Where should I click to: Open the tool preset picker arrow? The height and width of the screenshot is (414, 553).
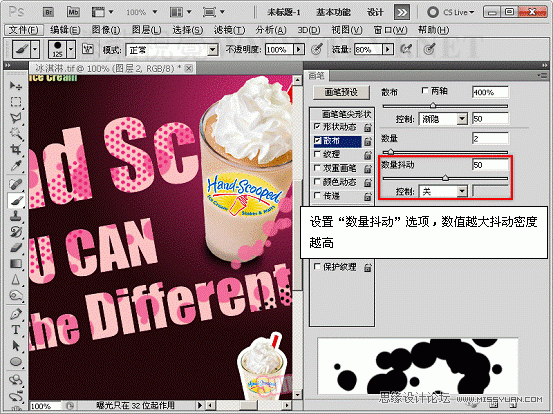(x=35, y=49)
